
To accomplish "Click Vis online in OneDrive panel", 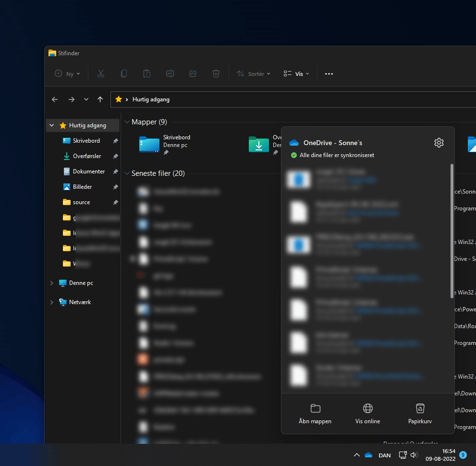I will pyautogui.click(x=367, y=414).
